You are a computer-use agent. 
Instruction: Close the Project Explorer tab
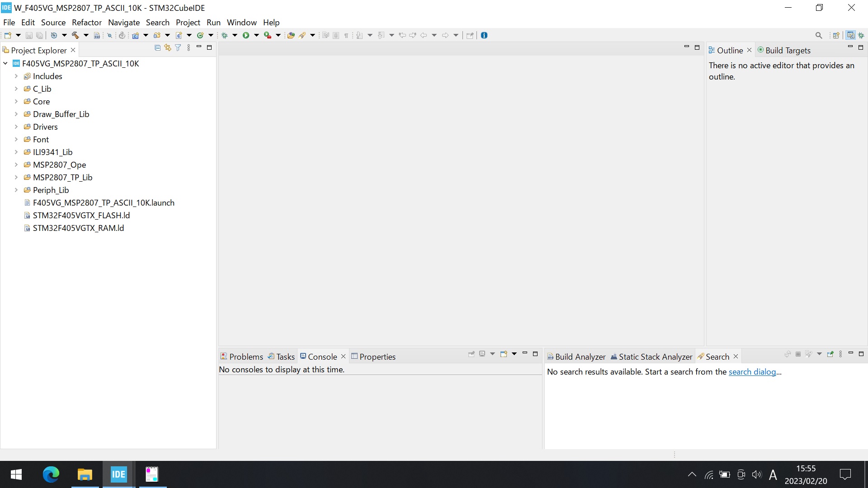[73, 50]
